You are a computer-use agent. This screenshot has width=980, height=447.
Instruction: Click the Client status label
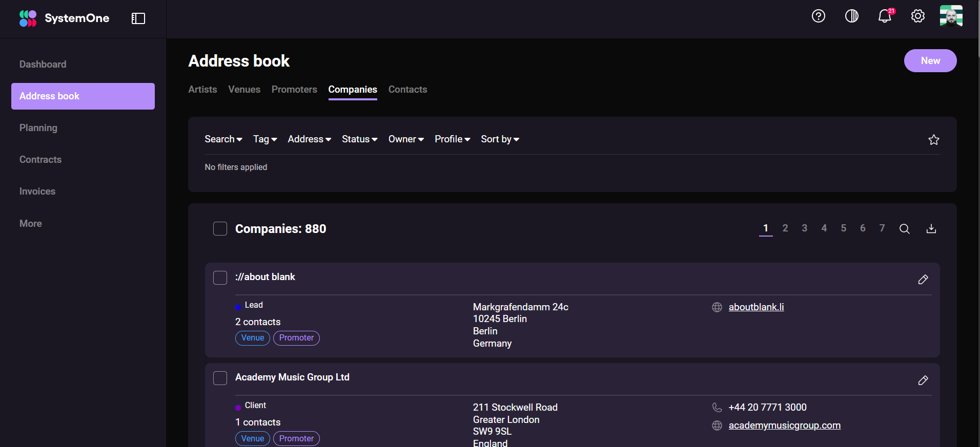pos(255,406)
